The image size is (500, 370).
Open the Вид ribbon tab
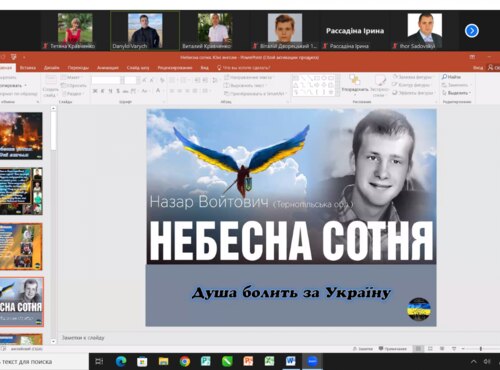(x=204, y=68)
